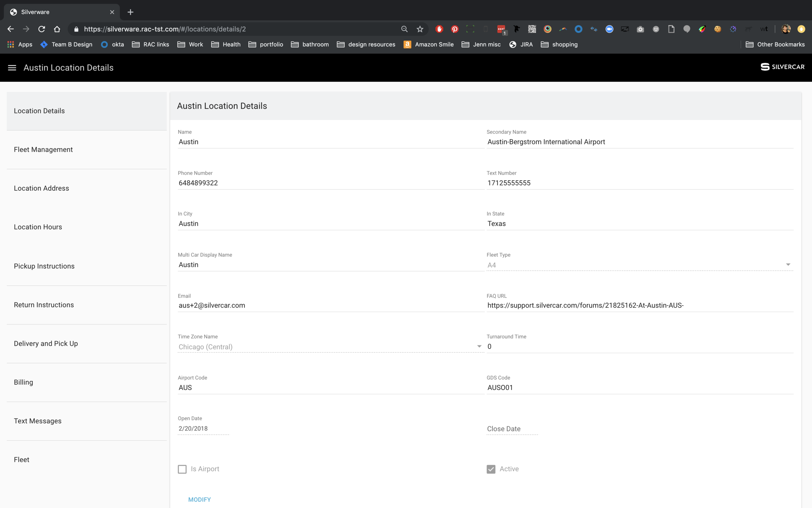Open the red stop-hand ad blocker extension
Screen dimensions: 812x508
click(439, 29)
